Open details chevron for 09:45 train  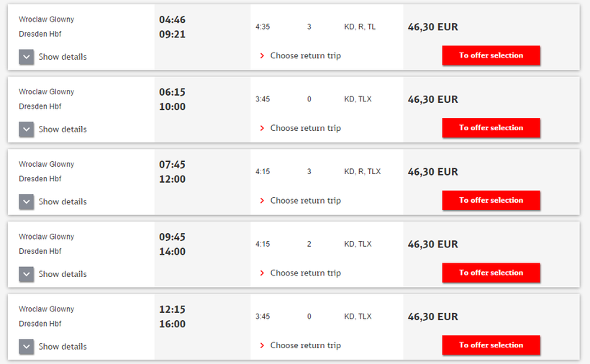(27, 274)
